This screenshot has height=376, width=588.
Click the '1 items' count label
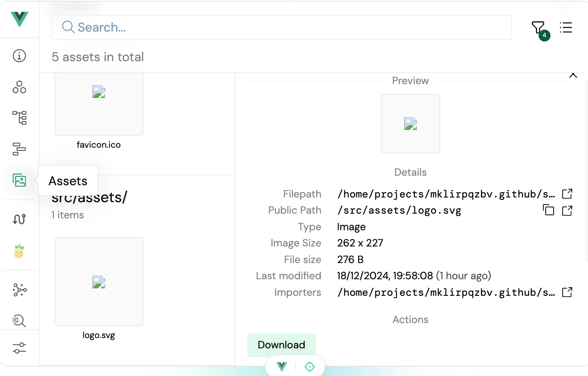coord(68,215)
